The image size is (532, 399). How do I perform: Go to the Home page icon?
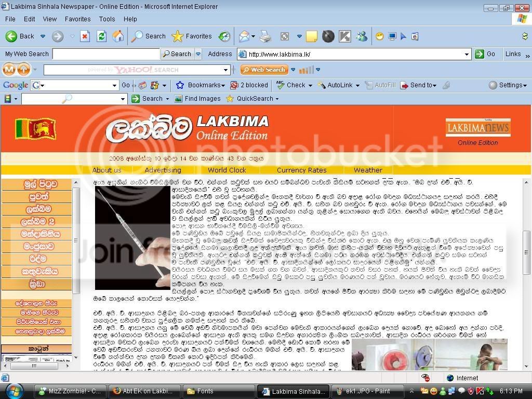(x=118, y=36)
